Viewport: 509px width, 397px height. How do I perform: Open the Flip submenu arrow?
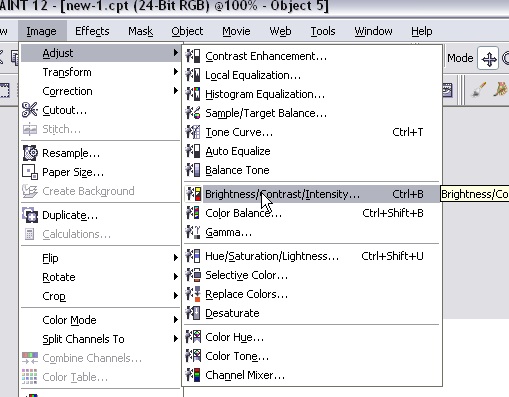[175, 258]
